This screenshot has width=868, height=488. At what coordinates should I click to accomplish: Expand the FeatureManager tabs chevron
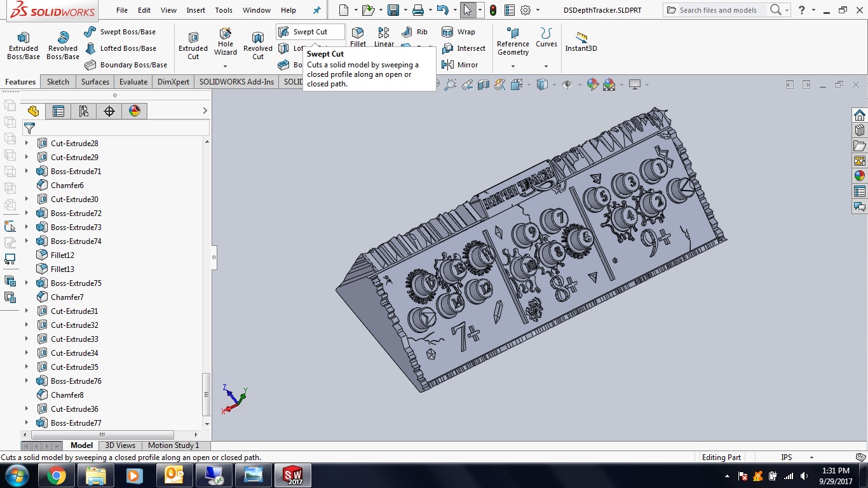[205, 111]
